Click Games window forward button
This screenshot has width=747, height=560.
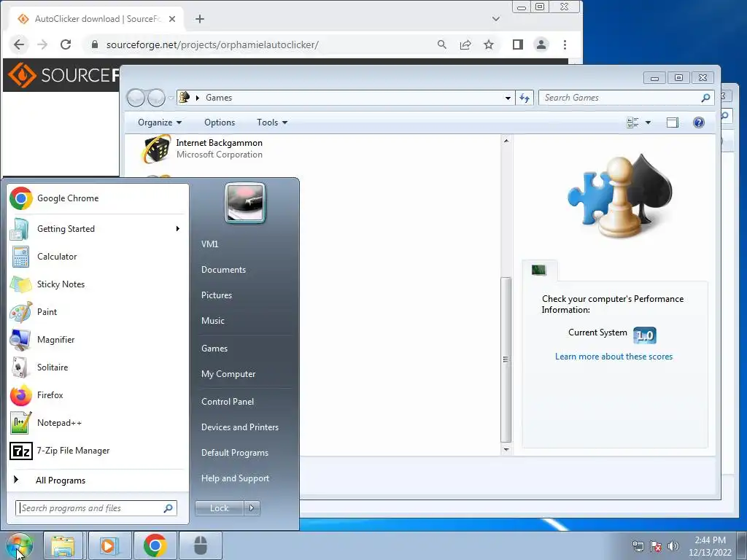point(156,98)
